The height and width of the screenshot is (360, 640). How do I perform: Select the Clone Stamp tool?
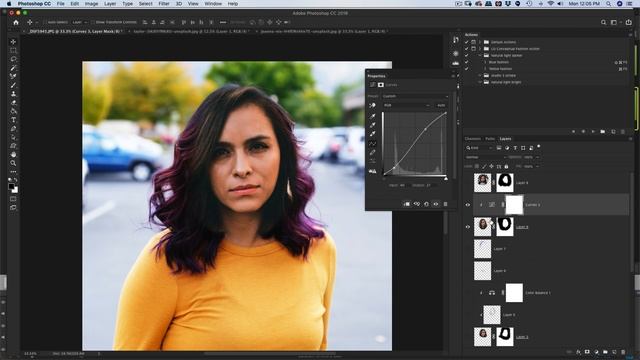pos(13,94)
